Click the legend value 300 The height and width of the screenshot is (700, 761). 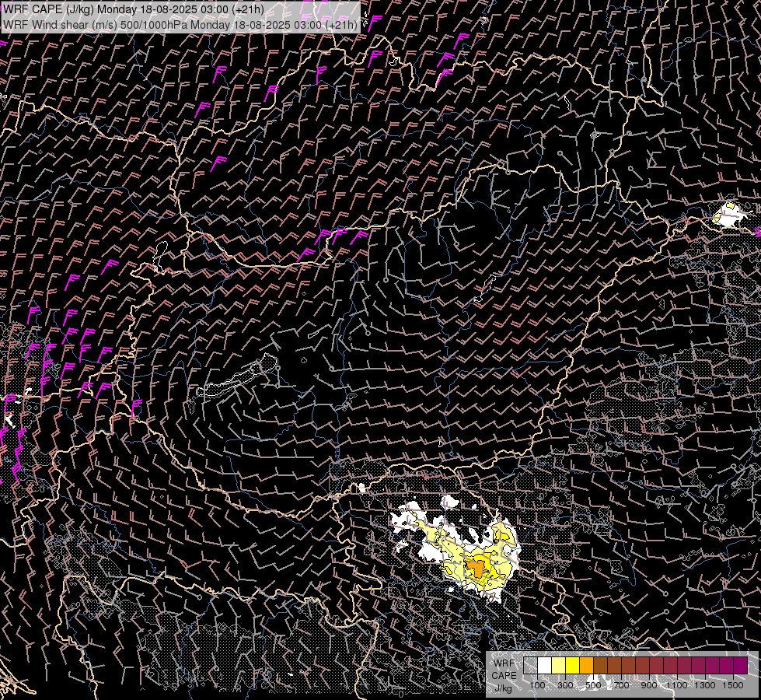pos(565,685)
